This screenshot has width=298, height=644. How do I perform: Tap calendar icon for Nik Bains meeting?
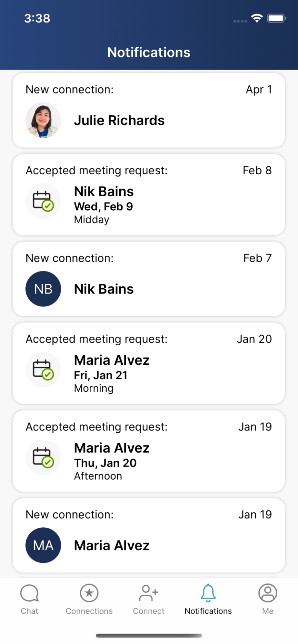43,201
